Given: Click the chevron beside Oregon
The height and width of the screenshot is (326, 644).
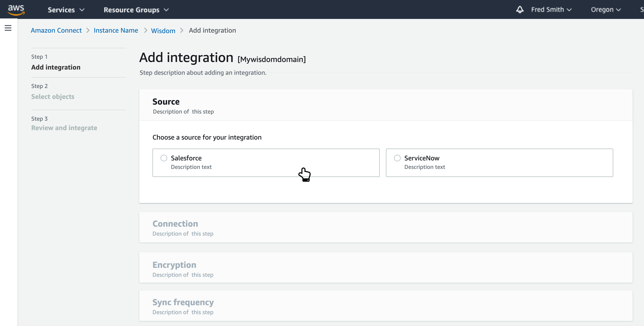Looking at the screenshot, I should point(618,10).
